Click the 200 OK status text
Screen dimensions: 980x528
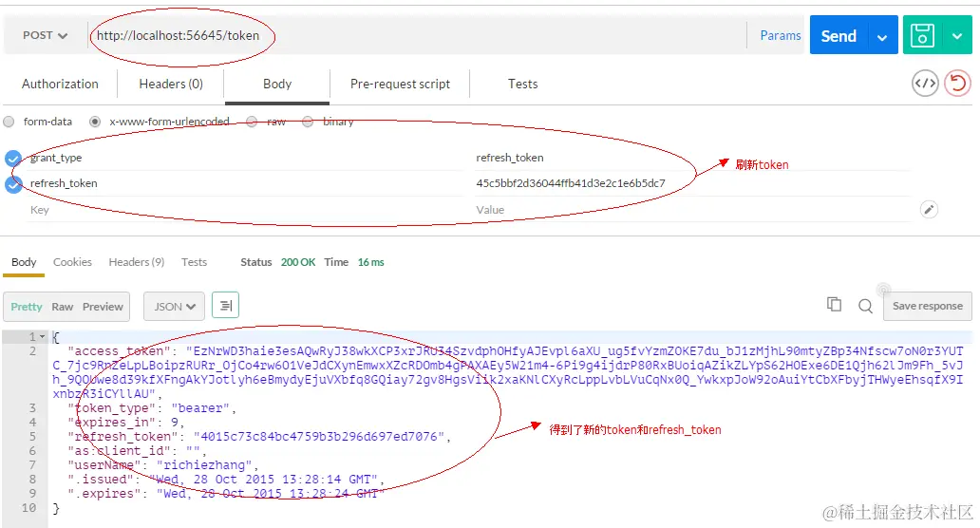pos(298,262)
